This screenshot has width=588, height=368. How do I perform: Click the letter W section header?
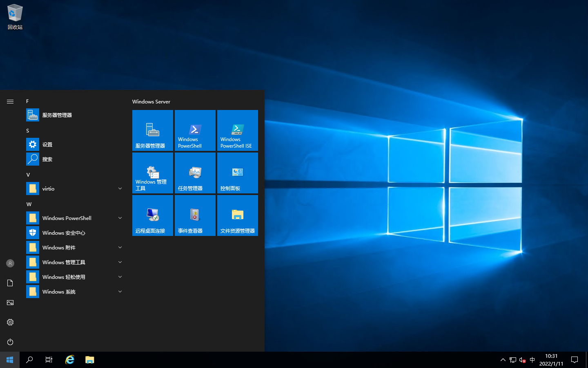coord(29,204)
